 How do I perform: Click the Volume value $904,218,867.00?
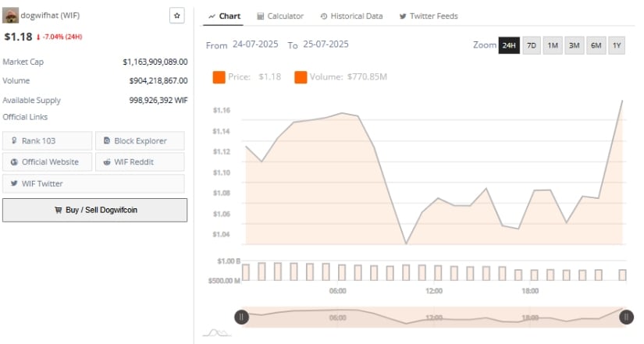pyautogui.click(x=158, y=81)
